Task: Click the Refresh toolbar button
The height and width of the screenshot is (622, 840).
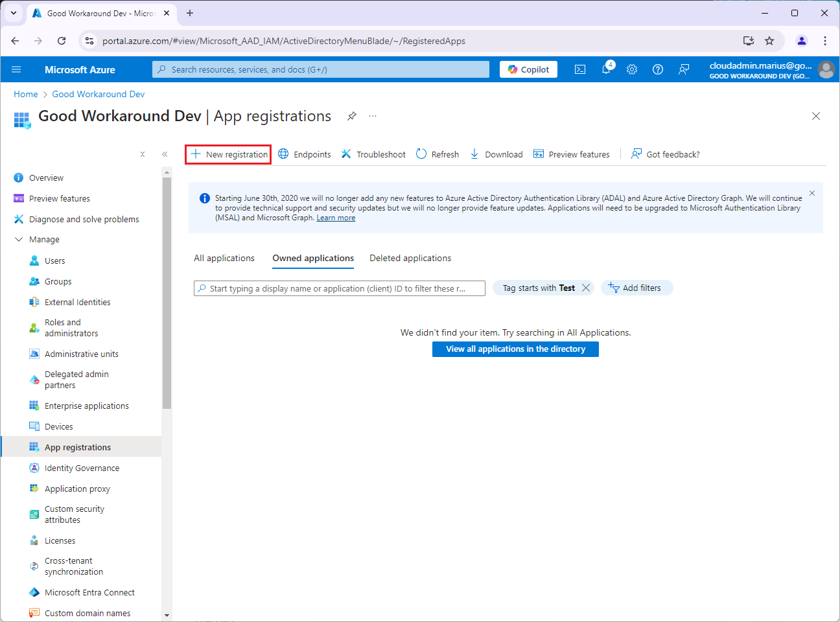Action: (437, 154)
